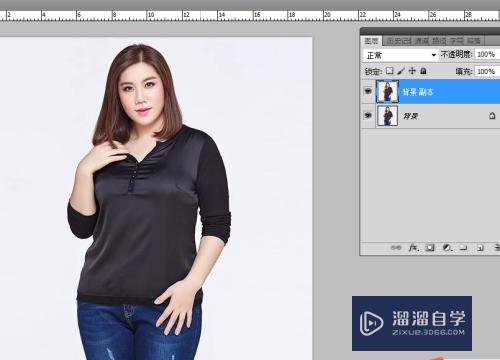Viewport: 500px width, 360px height.
Task: Select the 背景 layer name
Action: pyautogui.click(x=411, y=116)
